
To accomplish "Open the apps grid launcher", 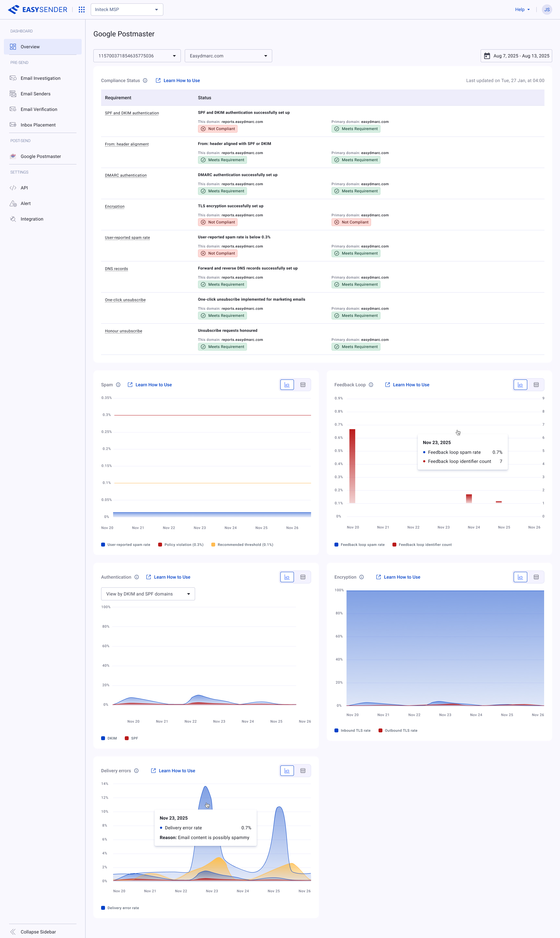I will (82, 9).
